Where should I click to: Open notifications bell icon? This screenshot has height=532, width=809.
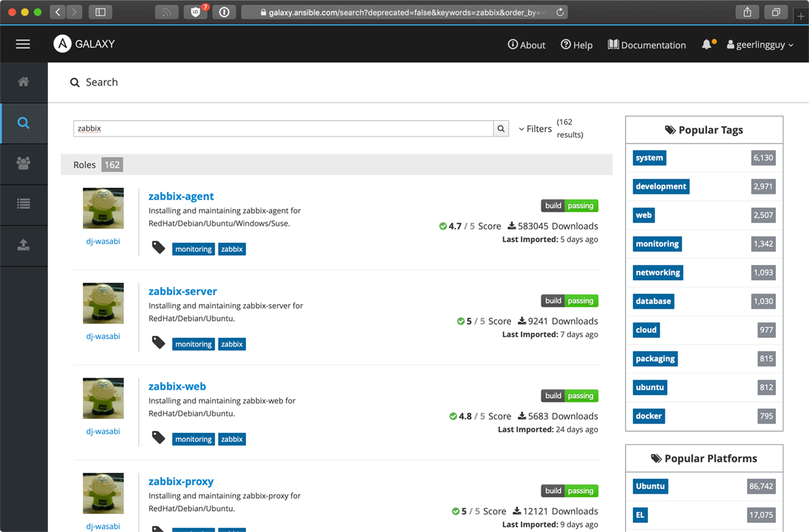(707, 45)
